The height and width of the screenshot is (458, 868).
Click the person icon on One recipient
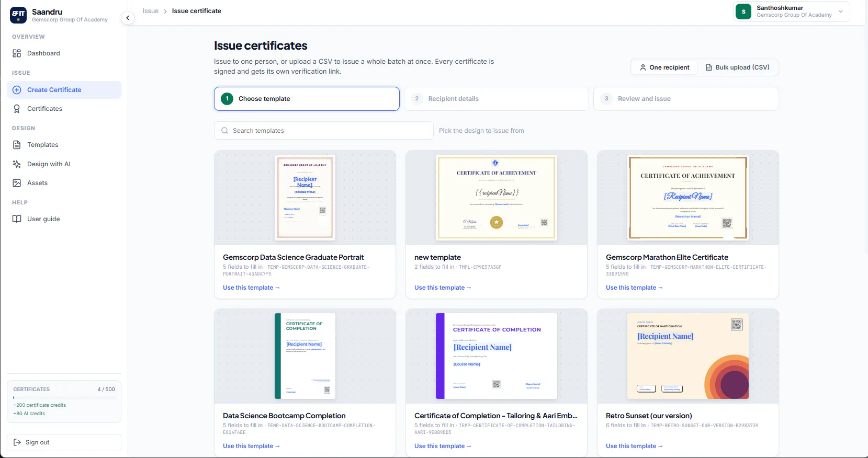click(643, 67)
